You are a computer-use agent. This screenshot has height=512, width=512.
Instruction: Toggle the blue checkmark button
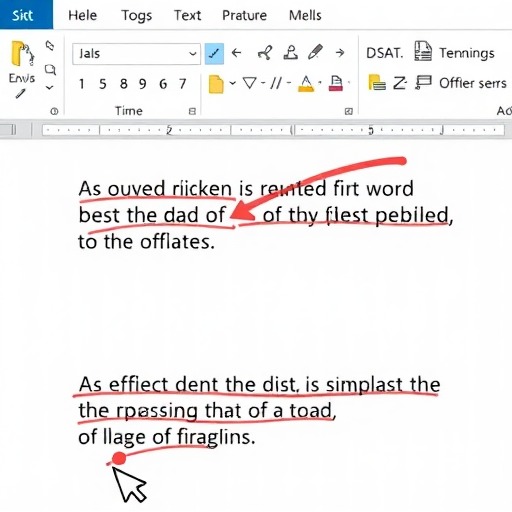tap(214, 53)
